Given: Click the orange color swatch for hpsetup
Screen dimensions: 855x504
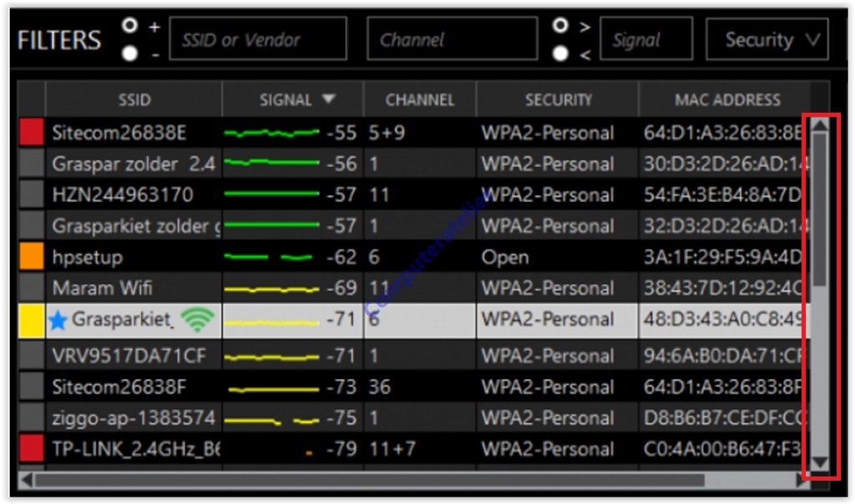Looking at the screenshot, I should [x=32, y=257].
